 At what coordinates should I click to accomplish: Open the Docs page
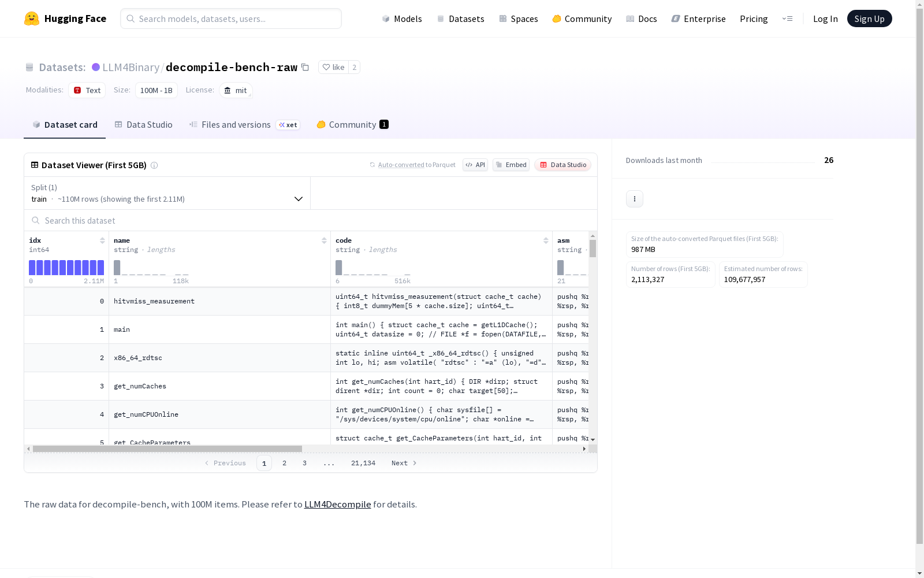tap(641, 18)
